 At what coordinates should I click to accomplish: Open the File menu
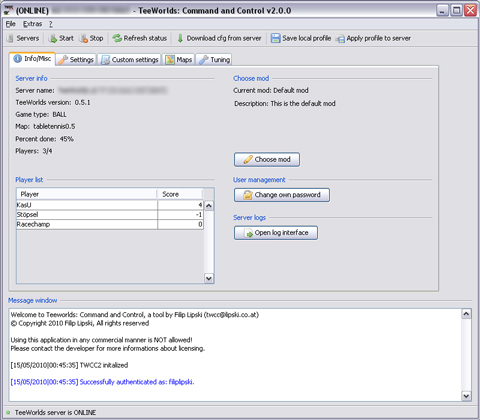click(x=11, y=24)
